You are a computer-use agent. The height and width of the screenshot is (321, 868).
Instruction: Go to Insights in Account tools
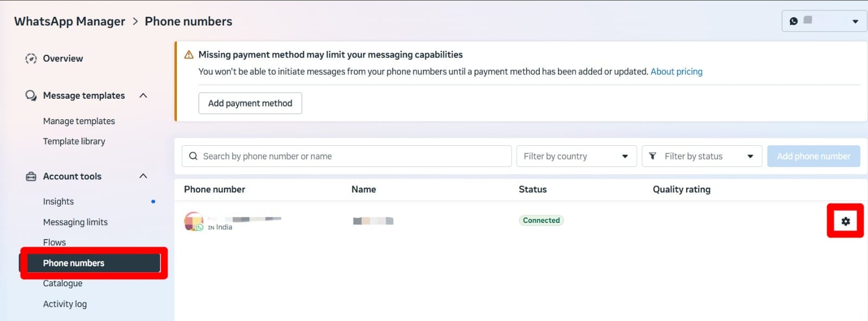[x=59, y=201]
